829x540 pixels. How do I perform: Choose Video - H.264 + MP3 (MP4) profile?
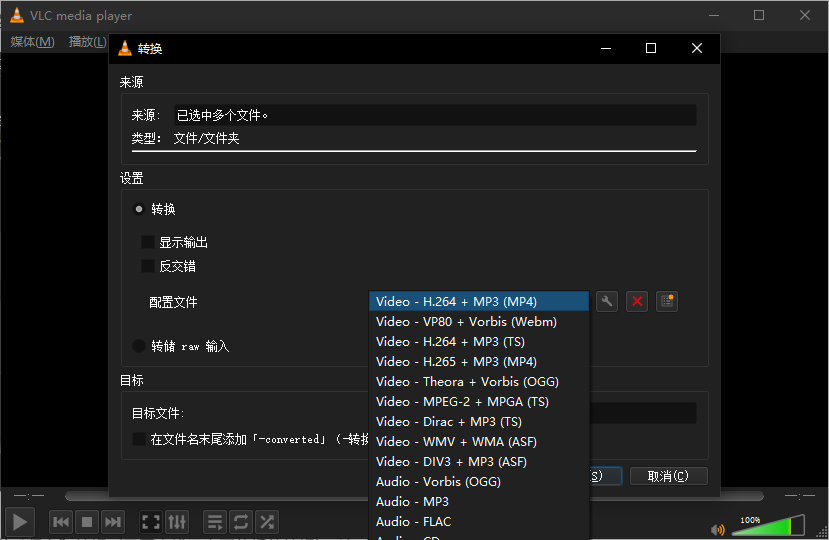click(478, 301)
